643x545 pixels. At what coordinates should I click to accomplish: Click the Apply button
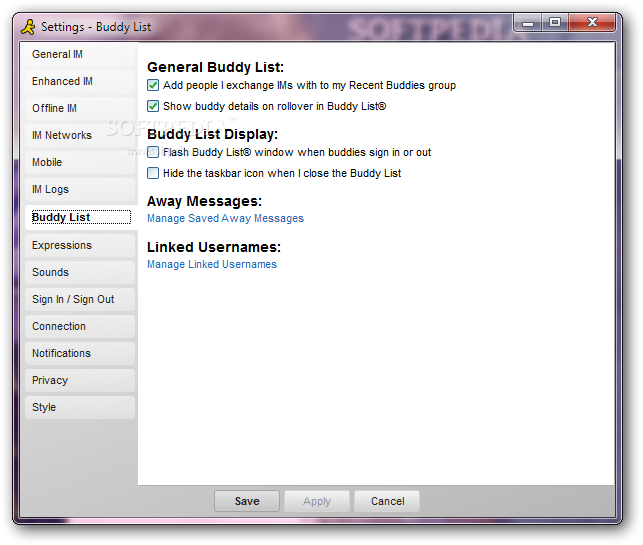tap(317, 501)
